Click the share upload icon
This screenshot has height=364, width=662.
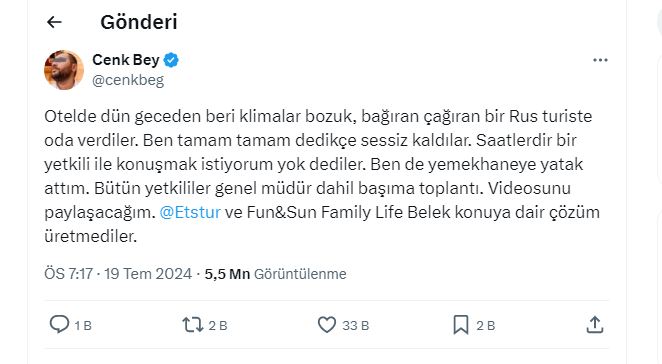tap(594, 325)
